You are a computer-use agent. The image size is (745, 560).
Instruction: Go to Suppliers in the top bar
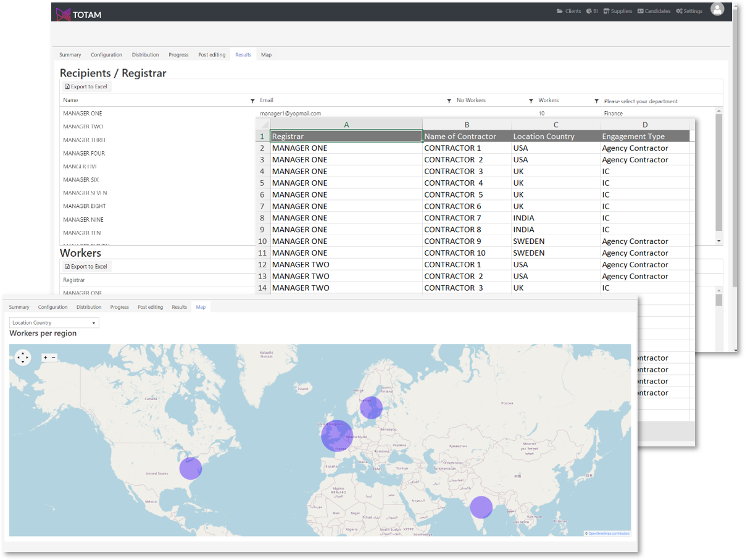pos(617,11)
